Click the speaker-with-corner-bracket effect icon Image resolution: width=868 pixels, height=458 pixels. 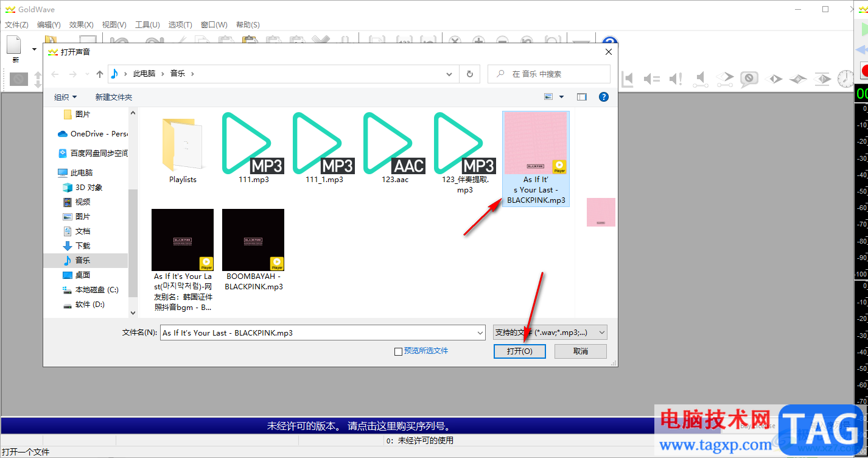point(627,79)
